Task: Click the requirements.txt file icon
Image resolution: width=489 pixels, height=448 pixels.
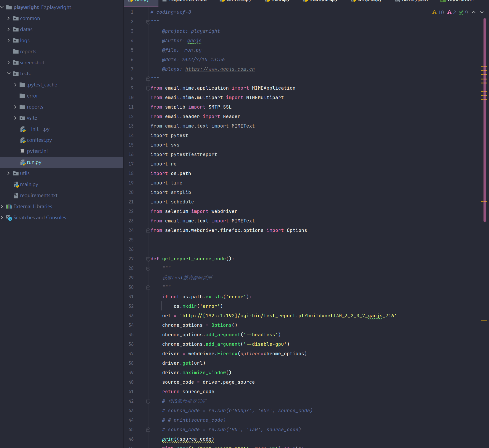Action: pos(16,195)
